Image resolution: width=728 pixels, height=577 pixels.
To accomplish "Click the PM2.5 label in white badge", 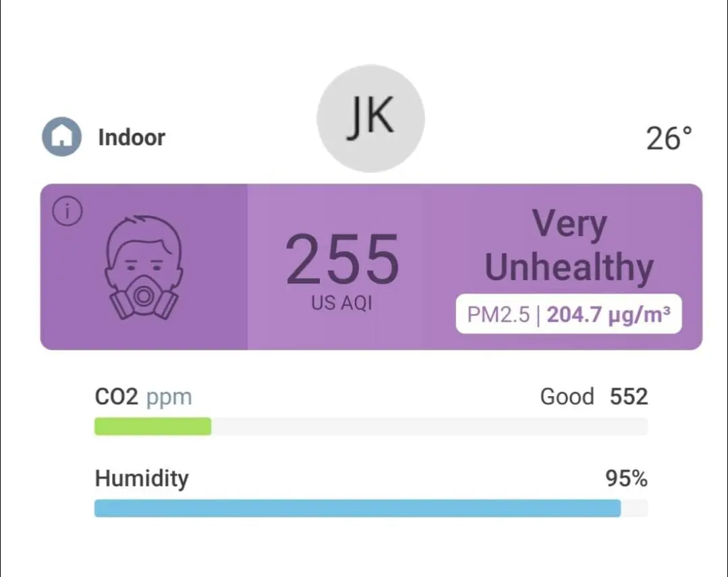I will [x=498, y=314].
